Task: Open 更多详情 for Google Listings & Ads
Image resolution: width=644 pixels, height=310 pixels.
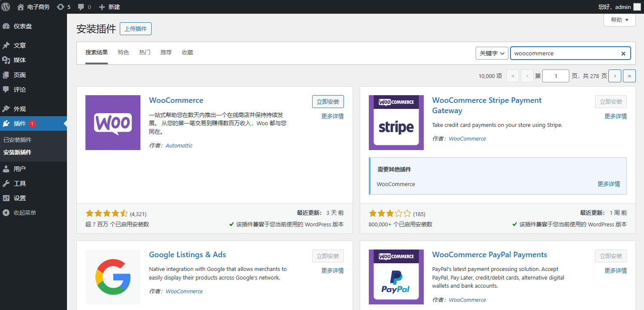Action: 333,271
